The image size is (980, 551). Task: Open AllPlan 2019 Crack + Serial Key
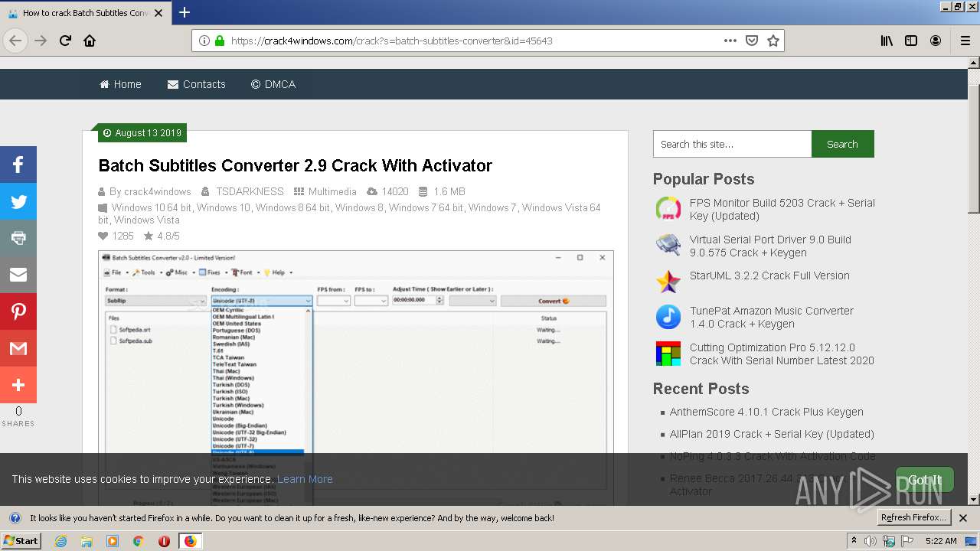click(x=772, y=434)
